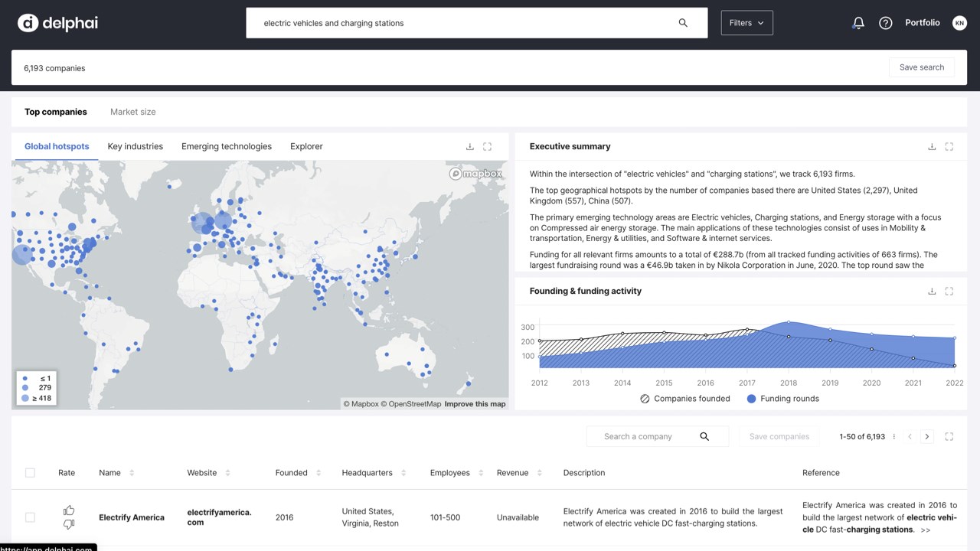980x551 pixels.
Task: Sort table by Founded year
Action: coord(318,473)
